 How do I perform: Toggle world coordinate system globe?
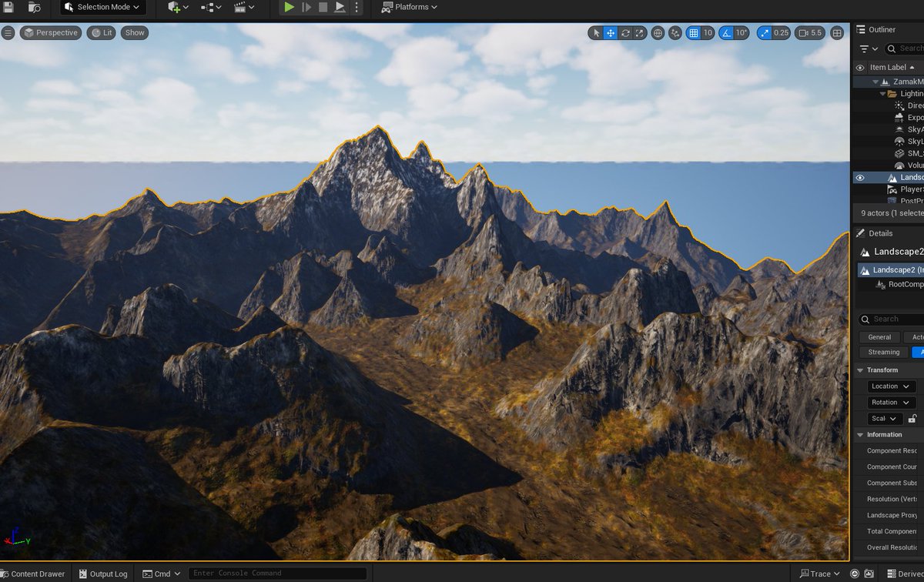(x=658, y=33)
